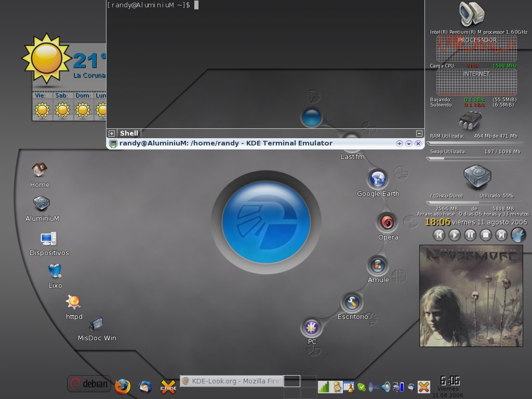Viewport: 532px width, 399px height.
Task: Skip to next track in player
Action: coord(501,235)
